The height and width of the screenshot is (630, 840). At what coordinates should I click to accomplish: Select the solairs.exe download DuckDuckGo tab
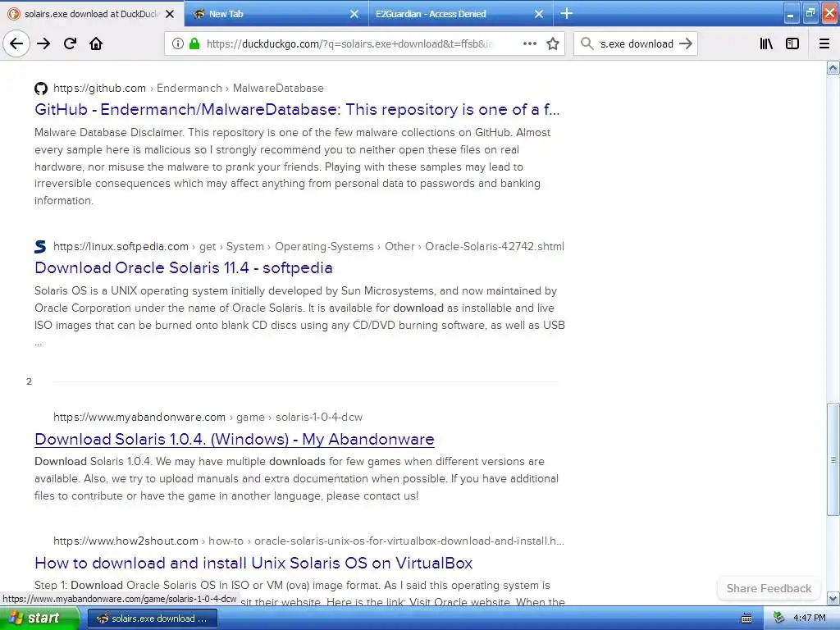[x=92, y=14]
